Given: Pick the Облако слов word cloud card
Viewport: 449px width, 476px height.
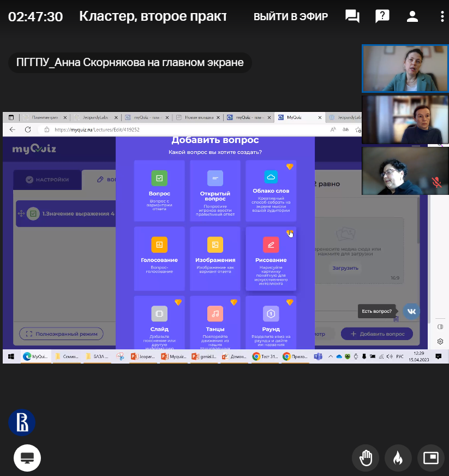Looking at the screenshot, I should pyautogui.click(x=271, y=190).
